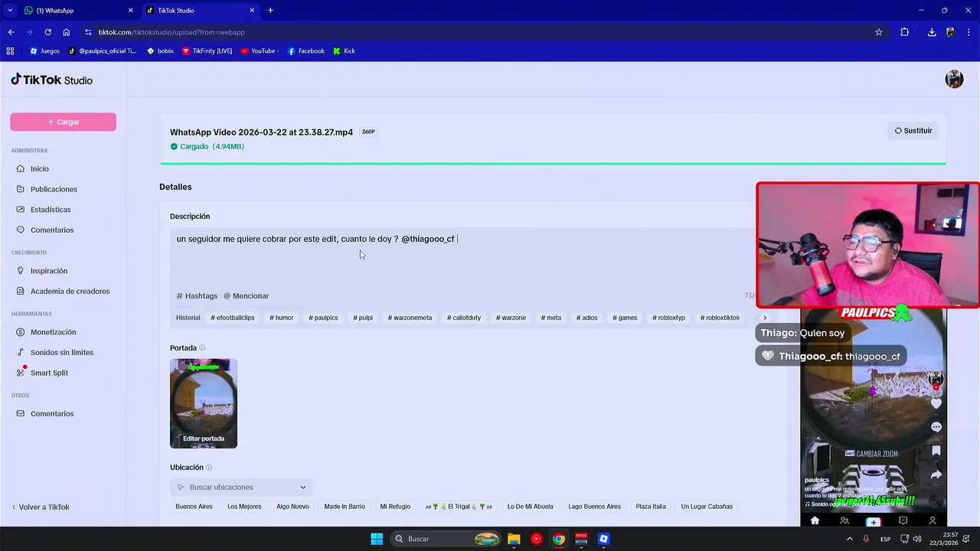
Task: Bookmark this page with star icon
Action: coord(879,32)
